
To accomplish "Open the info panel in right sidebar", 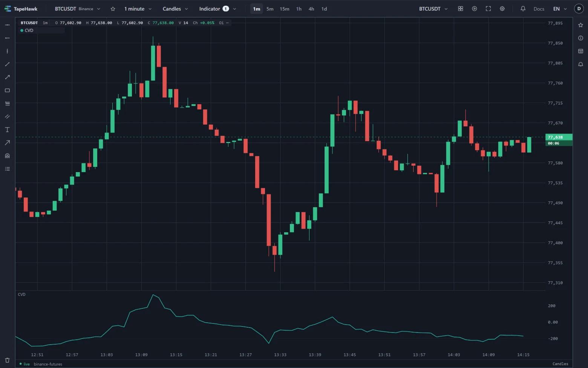I will tap(580, 38).
